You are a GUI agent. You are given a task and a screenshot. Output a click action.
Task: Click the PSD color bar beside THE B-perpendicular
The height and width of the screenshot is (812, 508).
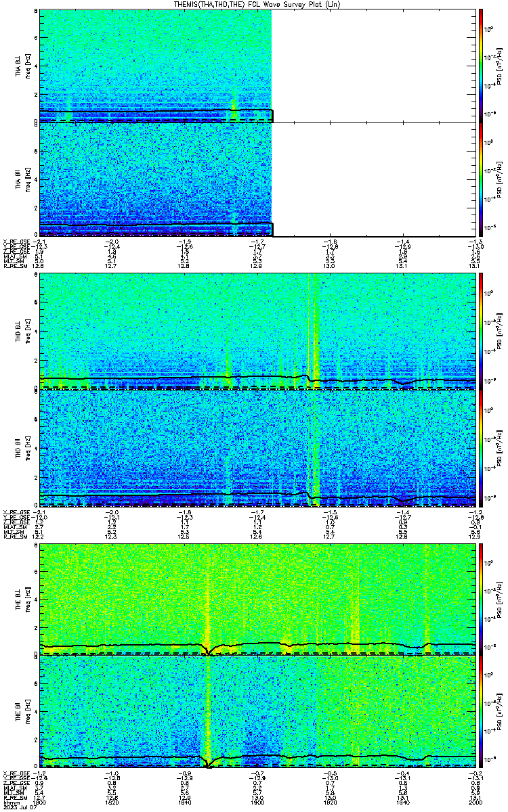click(x=481, y=599)
